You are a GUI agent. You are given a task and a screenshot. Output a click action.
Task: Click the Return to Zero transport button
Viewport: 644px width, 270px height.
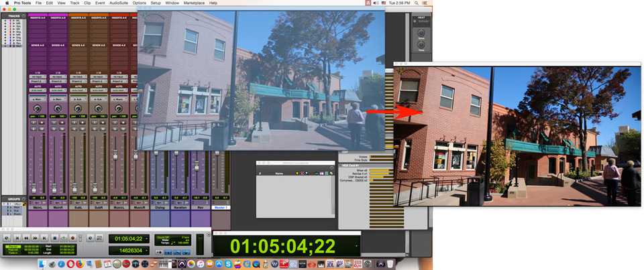click(x=16, y=238)
